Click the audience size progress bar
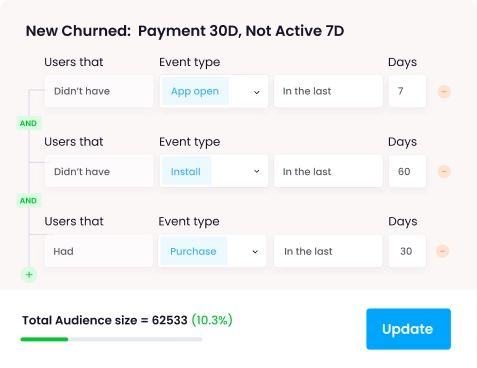The height and width of the screenshot is (368, 477). [111, 339]
